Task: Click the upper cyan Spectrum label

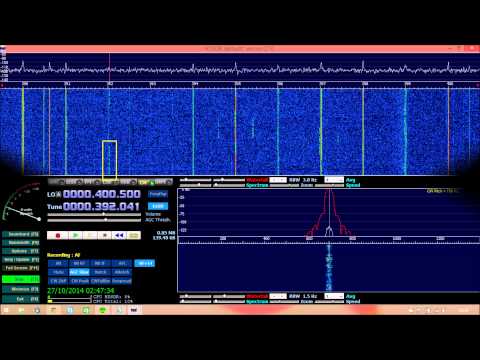Action: 257,185
